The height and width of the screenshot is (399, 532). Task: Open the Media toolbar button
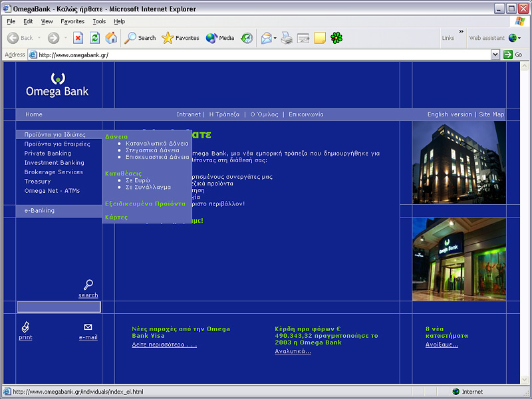pos(220,38)
